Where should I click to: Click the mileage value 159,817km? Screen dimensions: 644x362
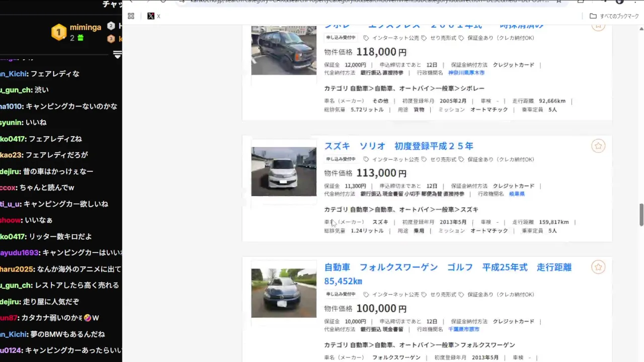click(x=554, y=222)
